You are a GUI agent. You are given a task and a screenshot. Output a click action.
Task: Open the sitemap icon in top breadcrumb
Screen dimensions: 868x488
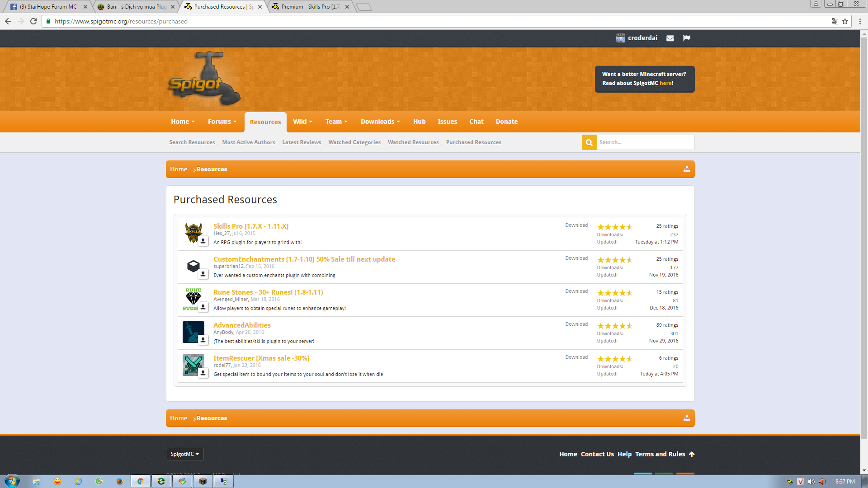tap(687, 169)
